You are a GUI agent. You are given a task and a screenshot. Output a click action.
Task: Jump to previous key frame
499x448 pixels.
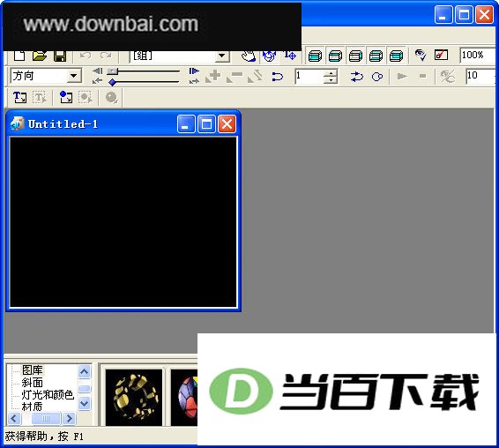point(97,81)
